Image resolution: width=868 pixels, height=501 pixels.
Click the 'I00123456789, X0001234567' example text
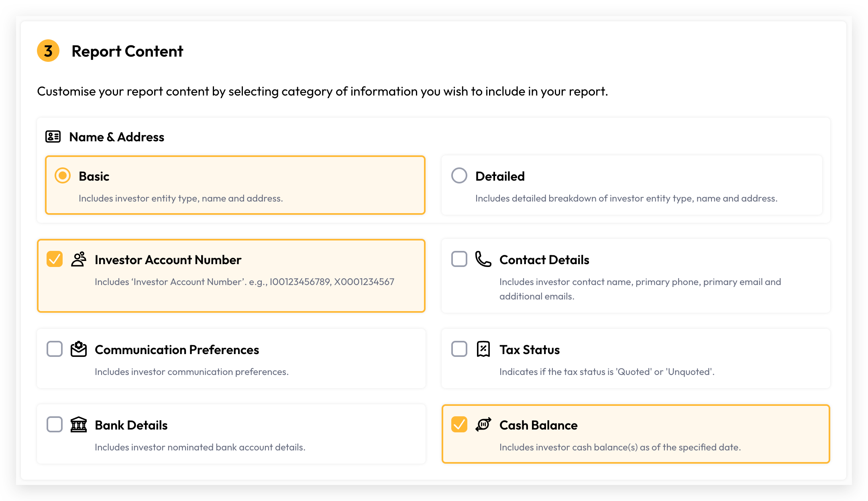[332, 282]
